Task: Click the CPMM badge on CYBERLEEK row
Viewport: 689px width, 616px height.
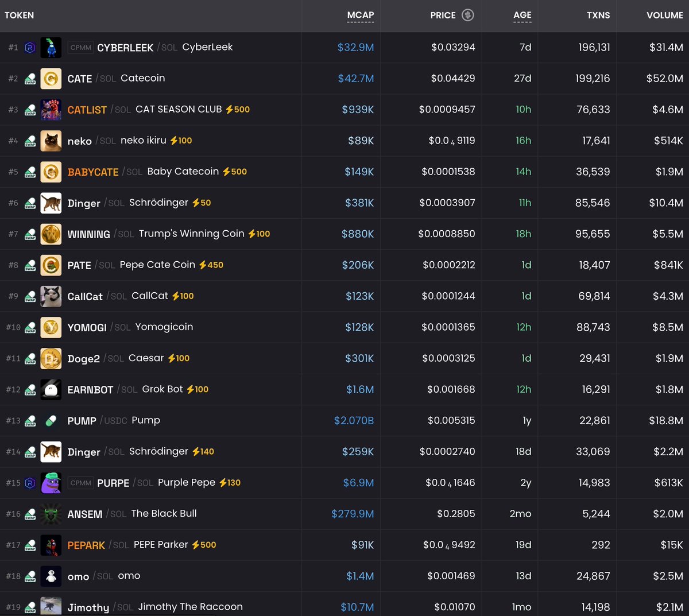Action: 80,48
